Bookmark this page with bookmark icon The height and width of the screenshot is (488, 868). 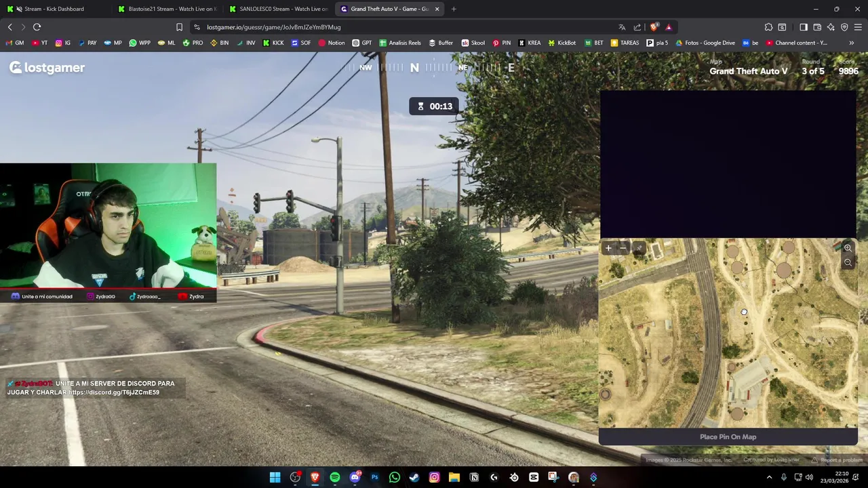pyautogui.click(x=179, y=27)
